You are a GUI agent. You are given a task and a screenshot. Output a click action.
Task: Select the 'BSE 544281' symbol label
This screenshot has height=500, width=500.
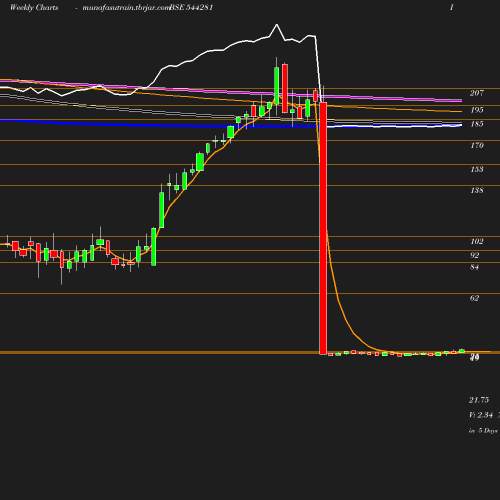(x=191, y=7)
